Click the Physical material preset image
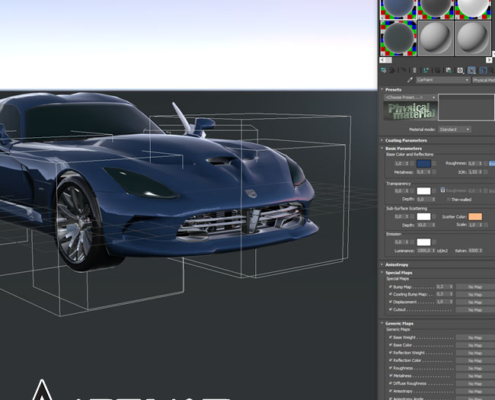Viewport: 495px width, 400px height. (411, 111)
